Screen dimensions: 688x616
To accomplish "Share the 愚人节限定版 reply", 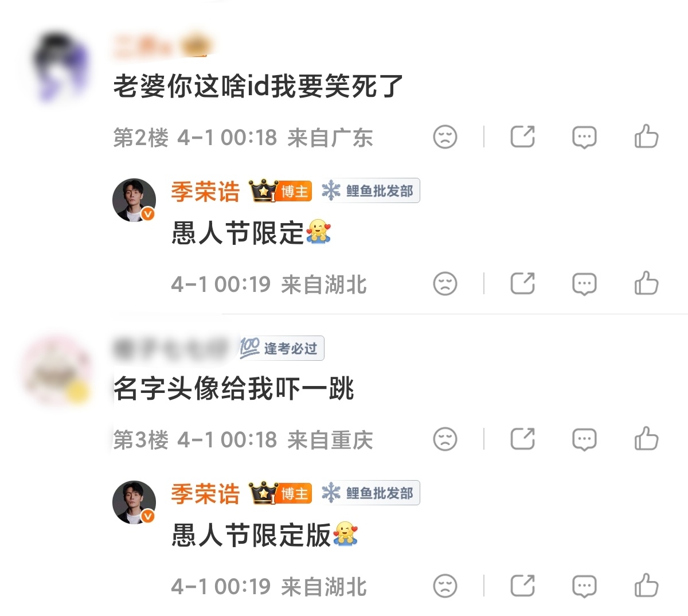I will pos(522,586).
